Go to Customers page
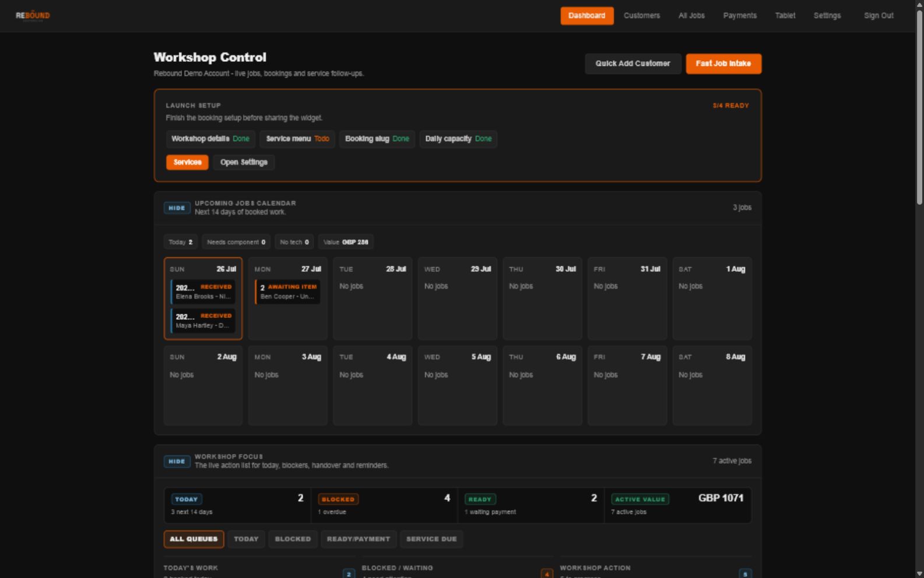This screenshot has height=578, width=924. point(641,16)
